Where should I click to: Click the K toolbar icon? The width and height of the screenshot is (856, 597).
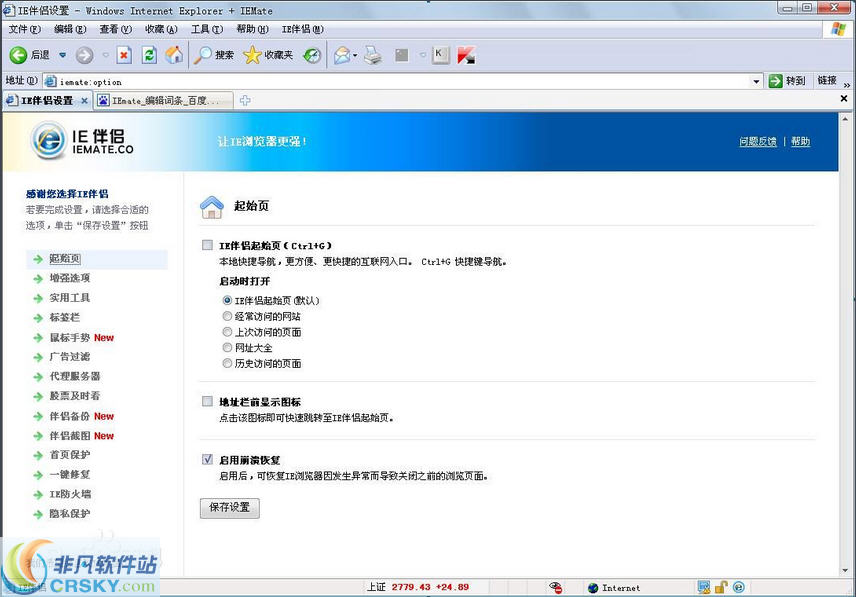pos(440,55)
